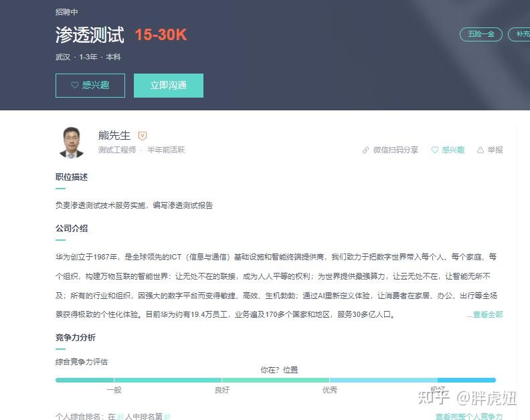Click the 个人综合排名 ranking line
The height and width of the screenshot is (420, 530).
pyautogui.click(x=112, y=416)
